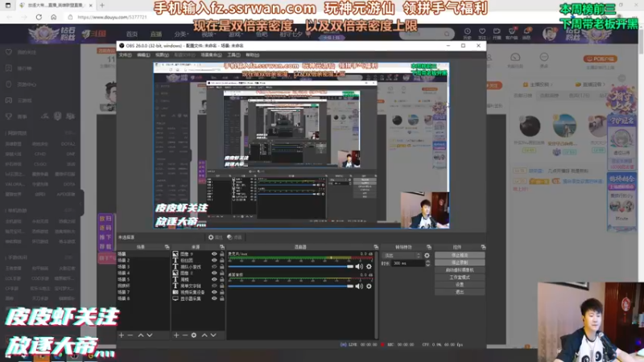
Task: Toggle lock on 视频采集设备 source
Action: click(222, 292)
